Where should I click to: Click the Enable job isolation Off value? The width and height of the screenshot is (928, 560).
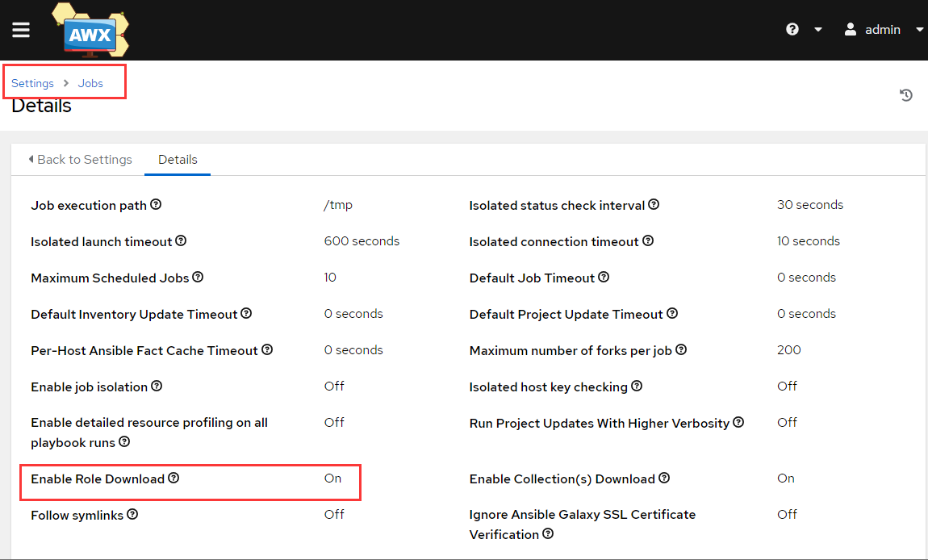(x=334, y=386)
